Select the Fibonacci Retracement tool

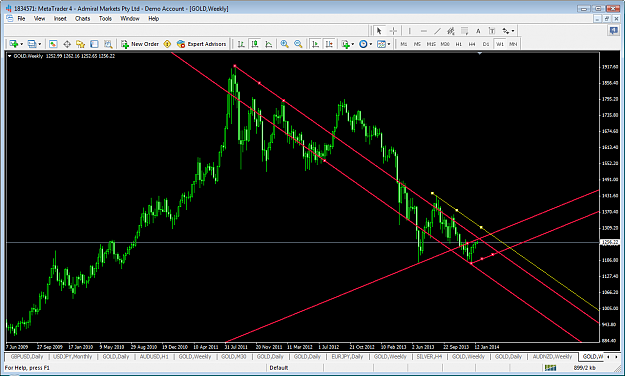click(464, 31)
